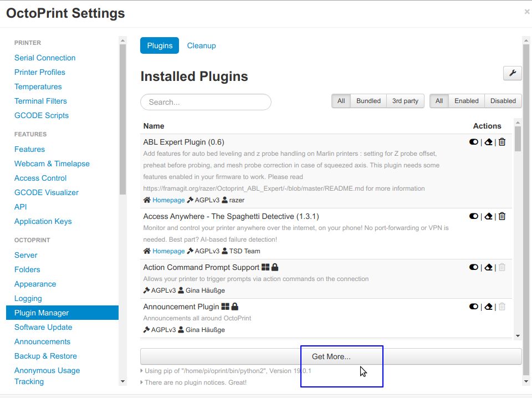
Task: Switch to the Cleanup tab
Action: tap(201, 45)
